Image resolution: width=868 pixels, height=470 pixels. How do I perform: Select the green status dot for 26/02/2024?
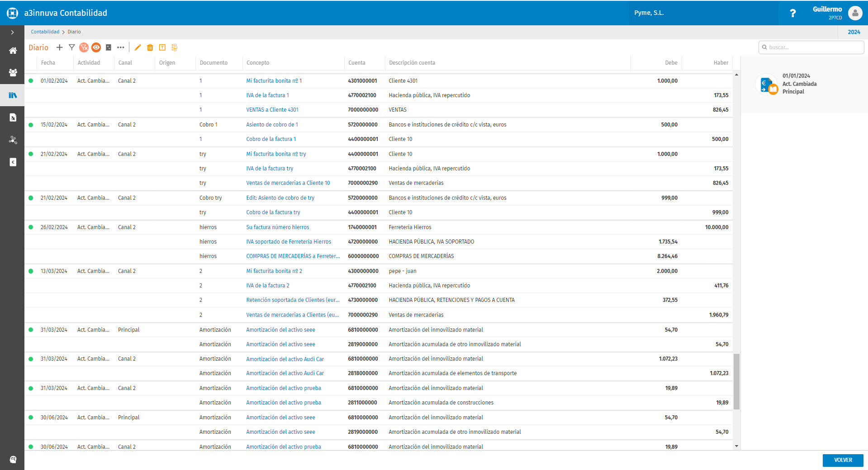[31, 227]
